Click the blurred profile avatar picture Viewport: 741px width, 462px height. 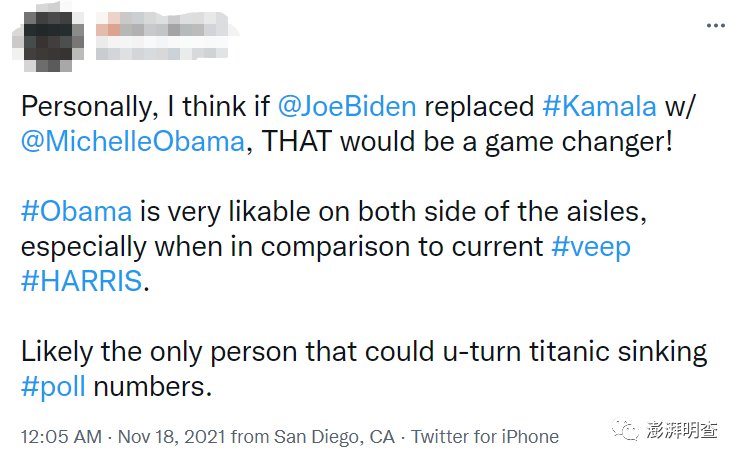[x=45, y=38]
